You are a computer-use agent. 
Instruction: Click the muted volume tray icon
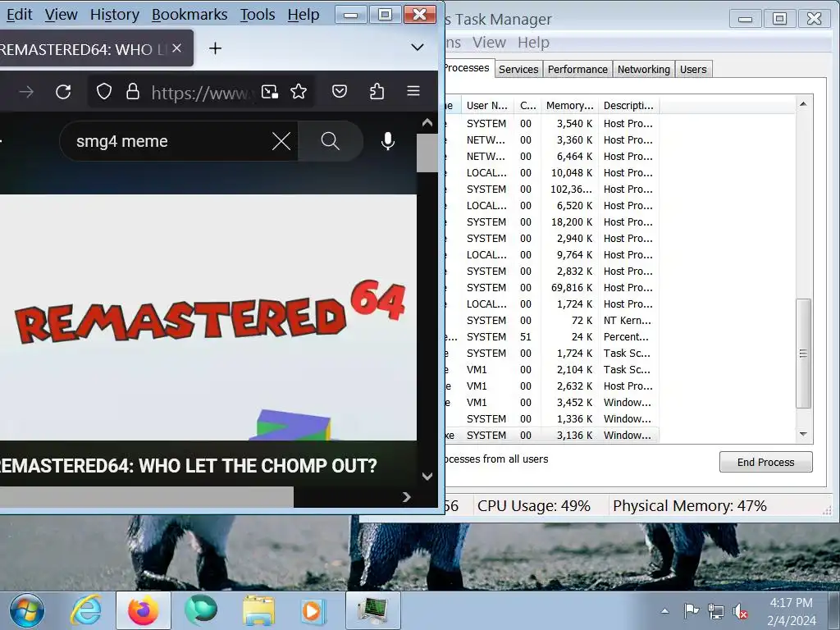[x=740, y=610]
